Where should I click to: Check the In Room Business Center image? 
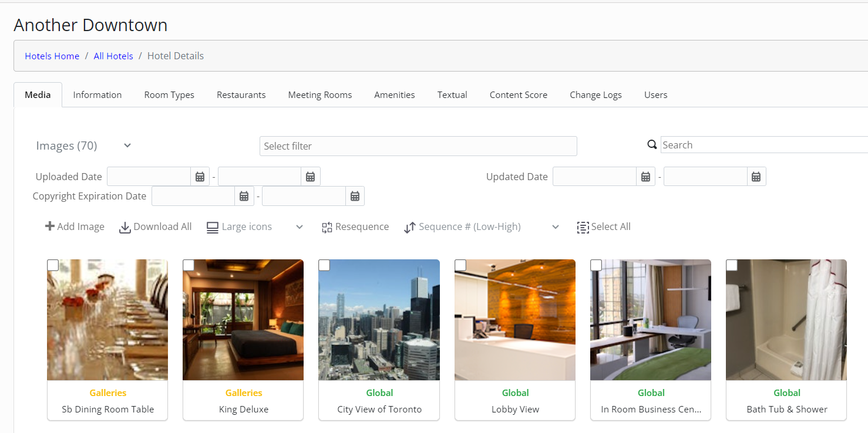(596, 265)
